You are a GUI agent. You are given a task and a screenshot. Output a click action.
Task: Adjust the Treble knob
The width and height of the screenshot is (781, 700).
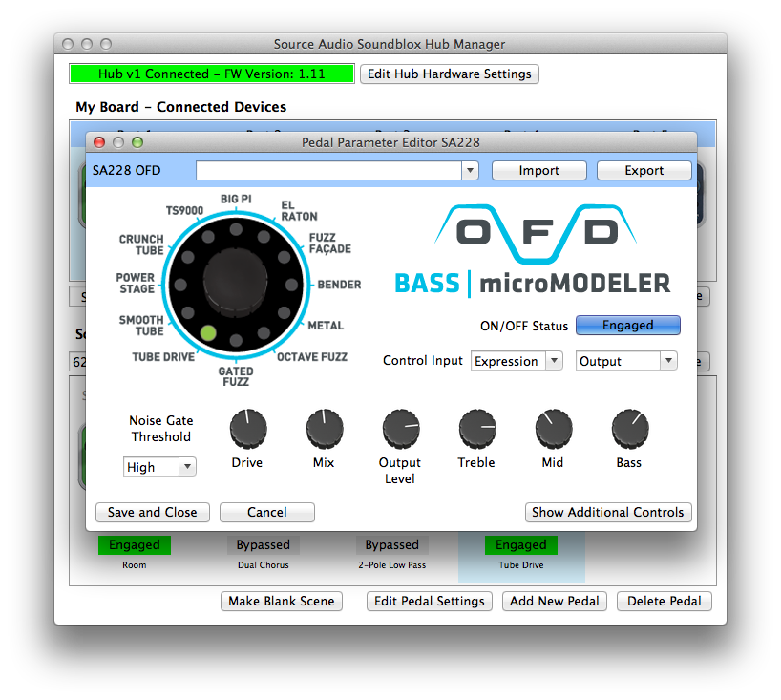click(x=477, y=429)
